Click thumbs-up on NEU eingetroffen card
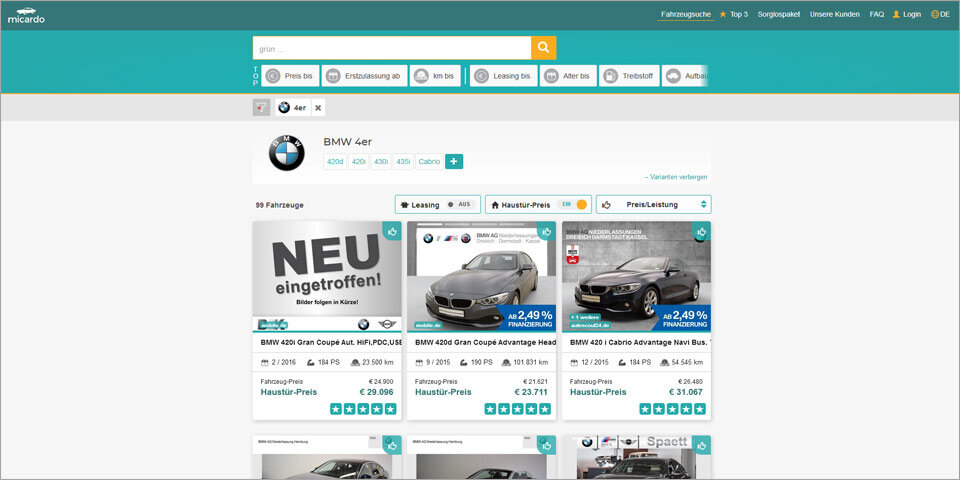960x480 pixels. [392, 231]
